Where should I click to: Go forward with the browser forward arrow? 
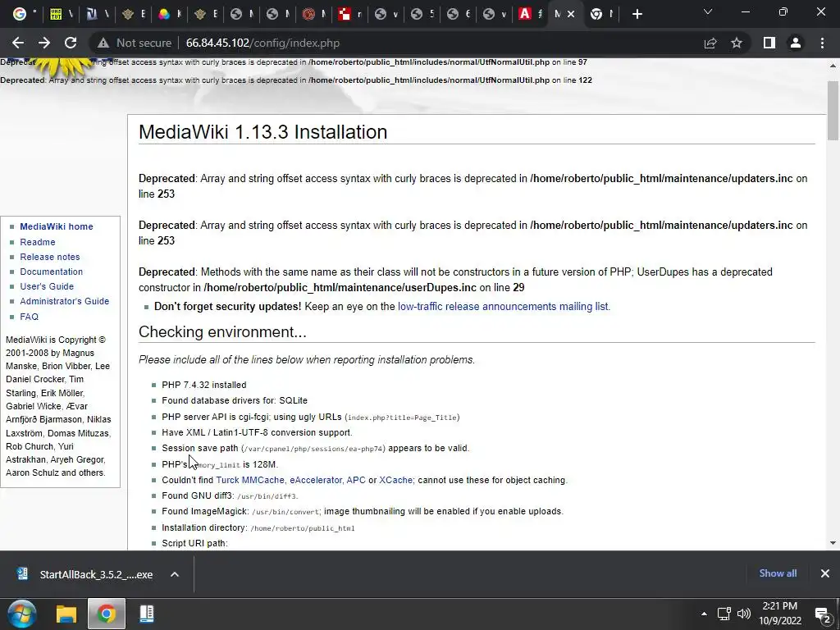(44, 43)
